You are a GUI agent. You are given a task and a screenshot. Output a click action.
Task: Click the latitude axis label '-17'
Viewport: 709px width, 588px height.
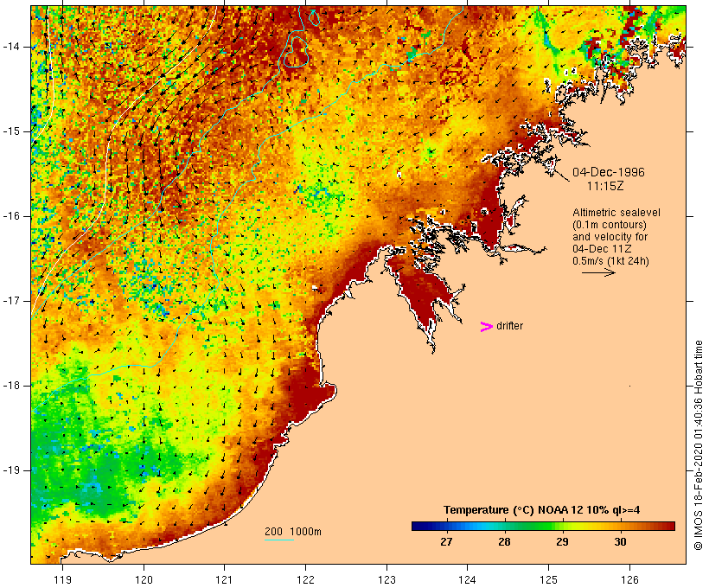click(10, 301)
